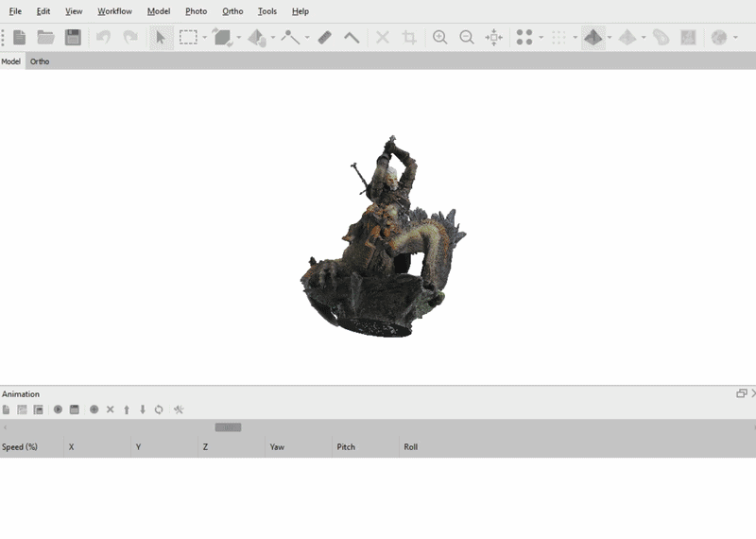Select the Ruler measurement tool

(325, 37)
